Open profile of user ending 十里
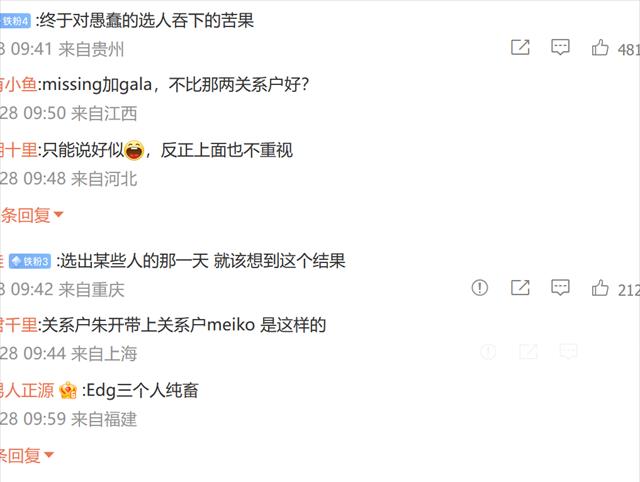The image size is (640, 482). point(19,150)
